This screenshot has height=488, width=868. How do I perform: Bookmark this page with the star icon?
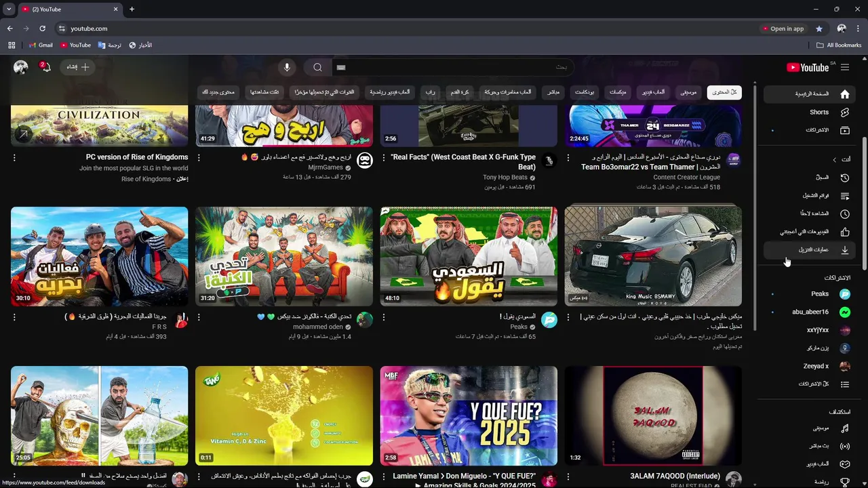[819, 28]
